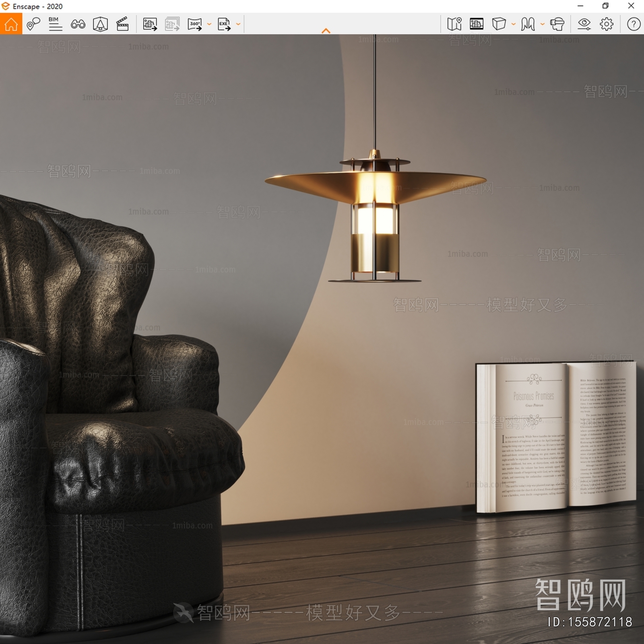The width and height of the screenshot is (644, 644).
Task: Click the orange Home button
Action: point(11,24)
